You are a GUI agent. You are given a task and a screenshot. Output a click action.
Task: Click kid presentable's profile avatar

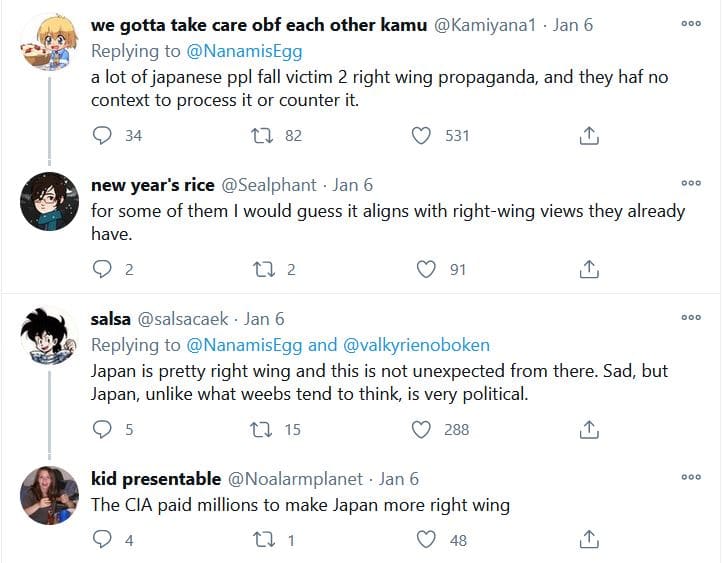click(49, 496)
